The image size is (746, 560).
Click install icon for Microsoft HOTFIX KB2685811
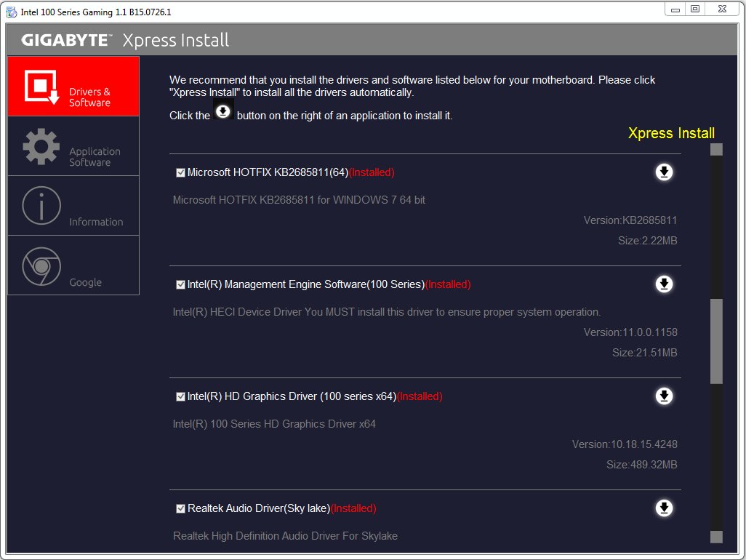click(x=664, y=172)
